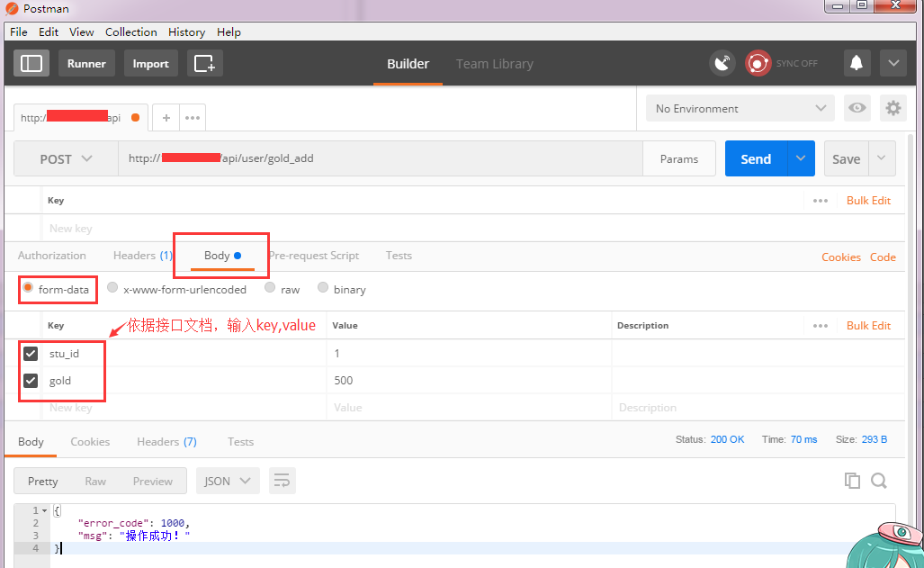The width and height of the screenshot is (924, 568).
Task: Copy response body to clipboard
Action: pyautogui.click(x=852, y=481)
